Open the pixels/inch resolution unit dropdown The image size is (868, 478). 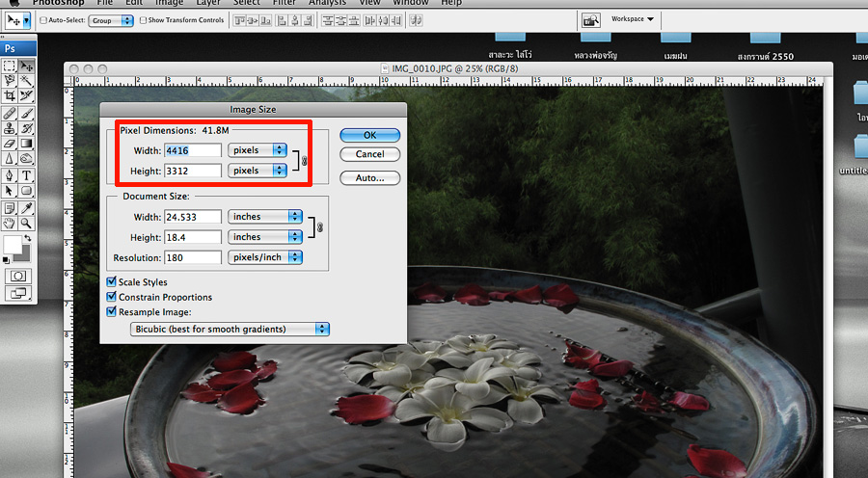point(266,257)
